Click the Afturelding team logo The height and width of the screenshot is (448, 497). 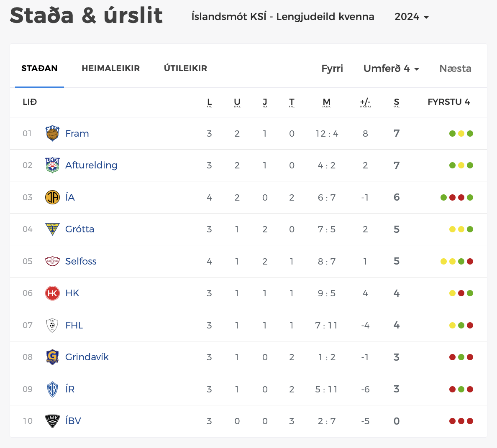(52, 165)
